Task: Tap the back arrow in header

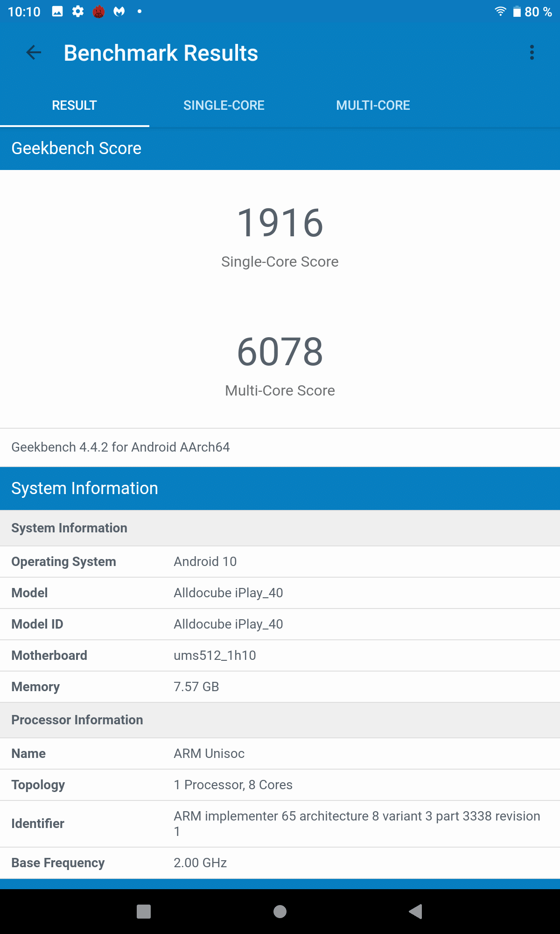Action: (34, 53)
